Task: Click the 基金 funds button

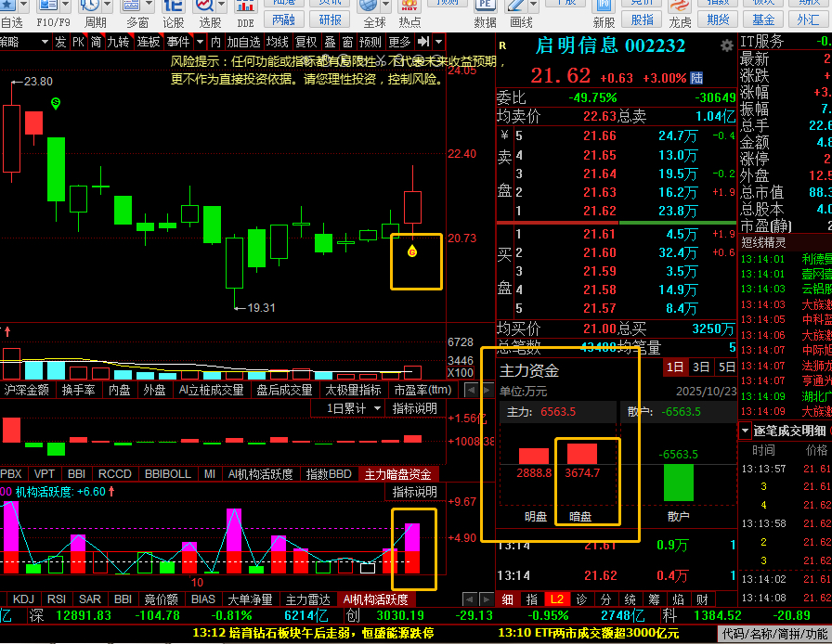Action: pyautogui.click(x=763, y=20)
